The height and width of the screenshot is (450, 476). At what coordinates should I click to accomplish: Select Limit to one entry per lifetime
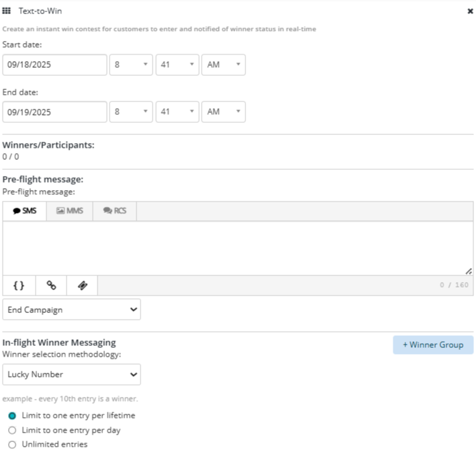[12, 416]
